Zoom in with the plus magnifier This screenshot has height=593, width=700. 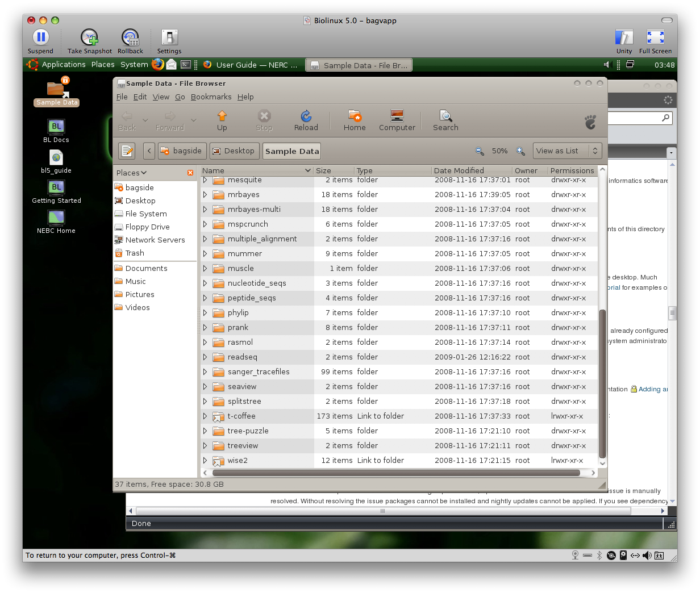click(x=520, y=151)
